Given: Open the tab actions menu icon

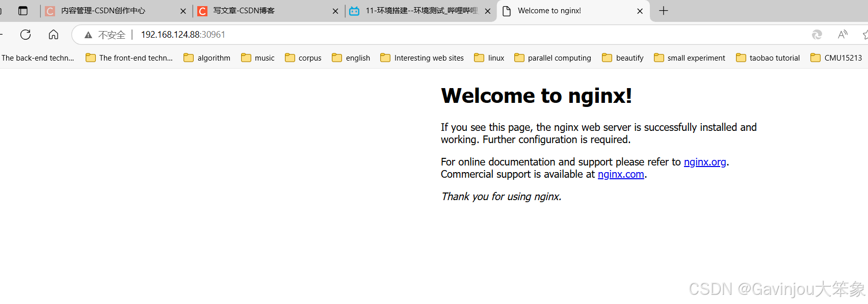Looking at the screenshot, I should pyautogui.click(x=23, y=11).
